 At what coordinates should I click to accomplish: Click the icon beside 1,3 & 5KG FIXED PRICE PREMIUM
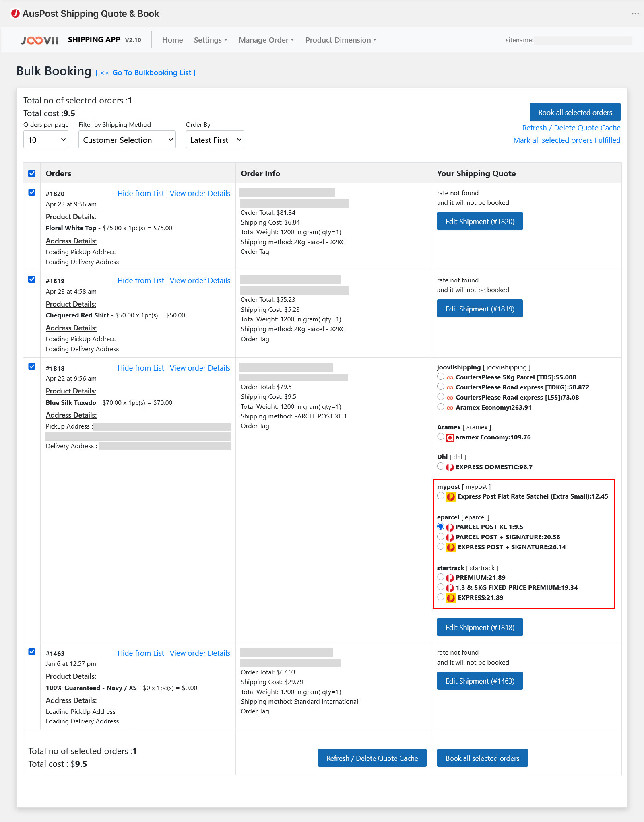pos(450,588)
